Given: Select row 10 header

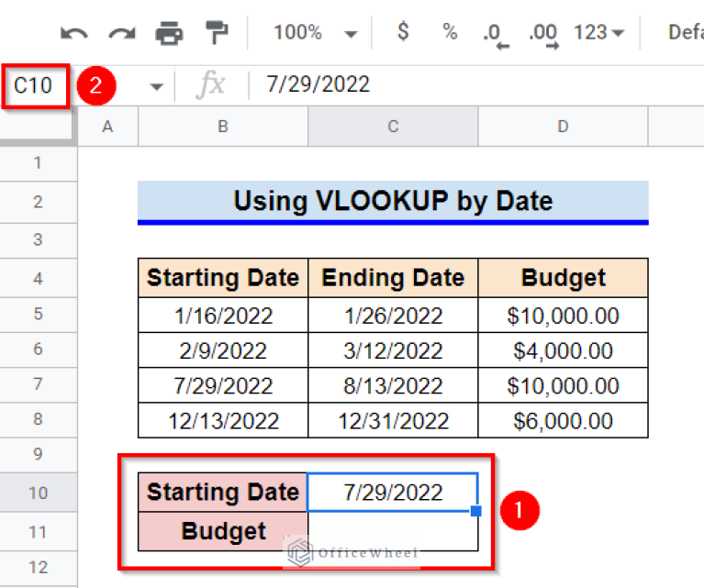Looking at the screenshot, I should point(38,493).
